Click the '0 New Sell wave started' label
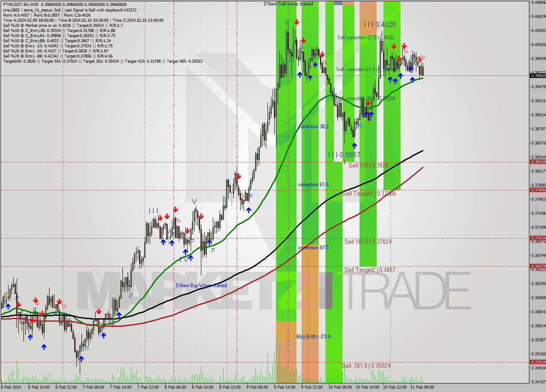Viewport: 546px width, 392px height. [x=288, y=4]
